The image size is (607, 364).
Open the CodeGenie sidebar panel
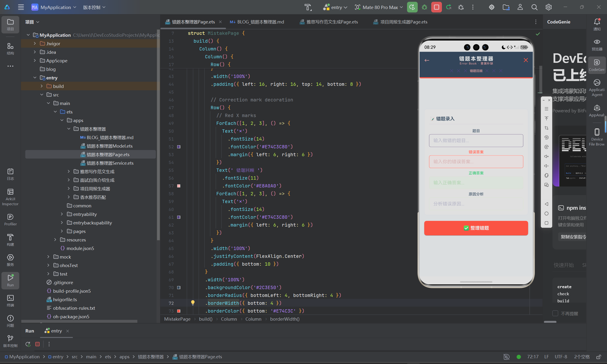click(x=597, y=65)
